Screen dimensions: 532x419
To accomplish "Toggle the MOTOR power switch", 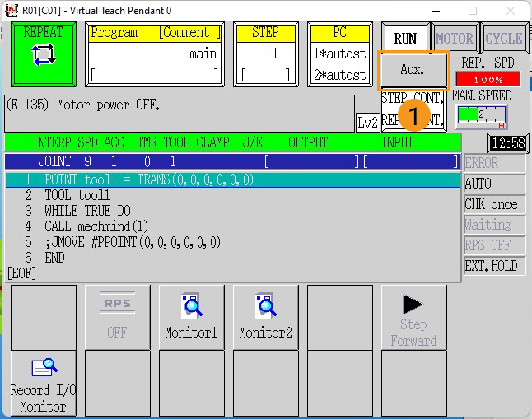I will click(x=455, y=39).
